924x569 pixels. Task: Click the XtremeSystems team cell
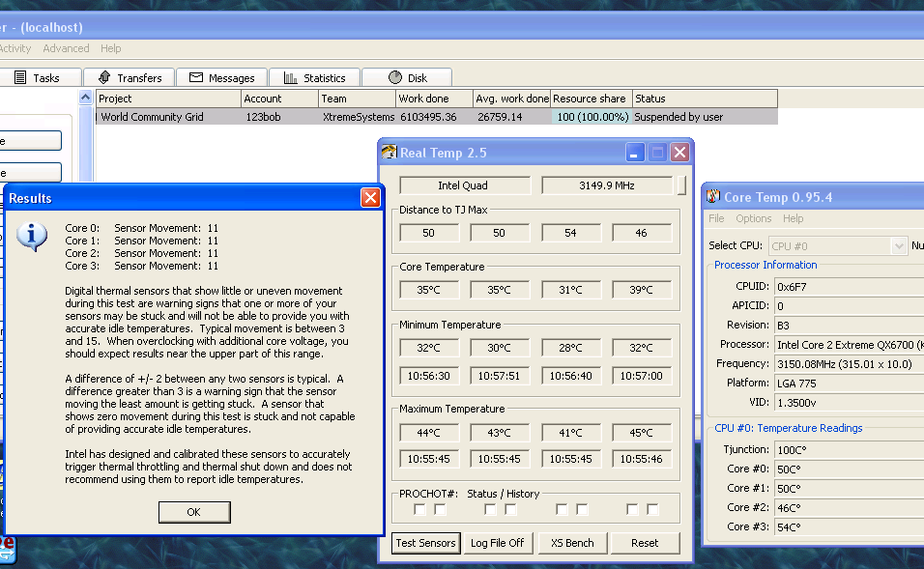[x=359, y=117]
